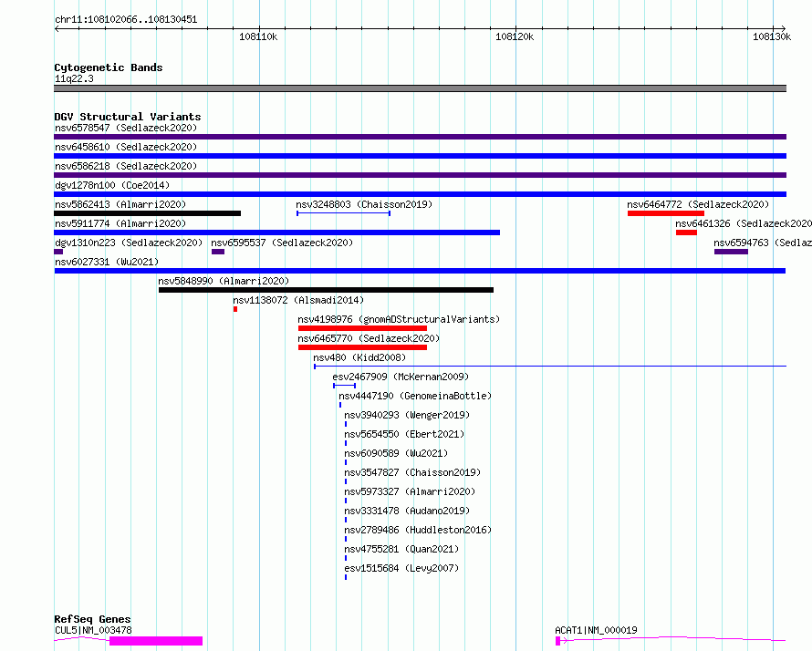Click the red bar under nsv4198976

pyautogui.click(x=362, y=328)
